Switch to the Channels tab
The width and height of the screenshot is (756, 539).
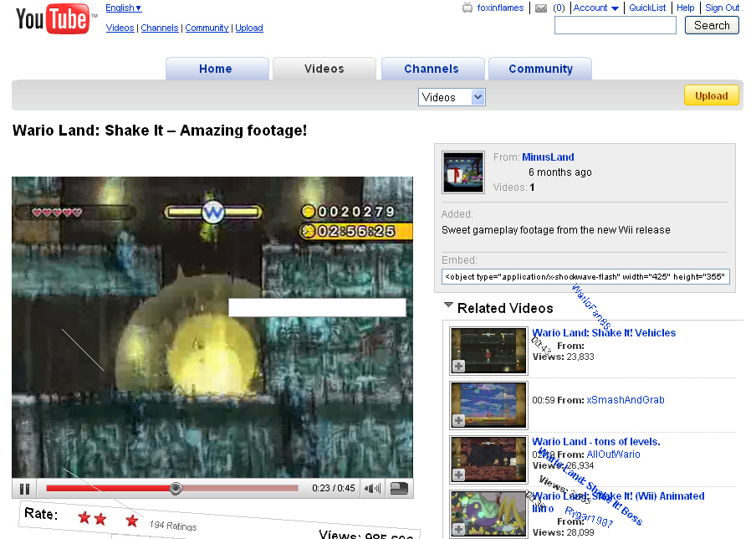pos(432,69)
